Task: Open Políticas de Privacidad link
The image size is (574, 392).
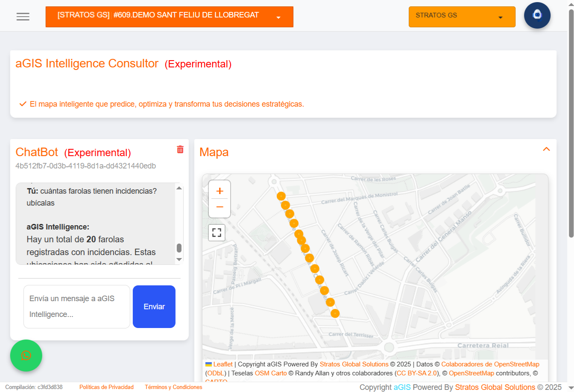Action: pyautogui.click(x=106, y=387)
